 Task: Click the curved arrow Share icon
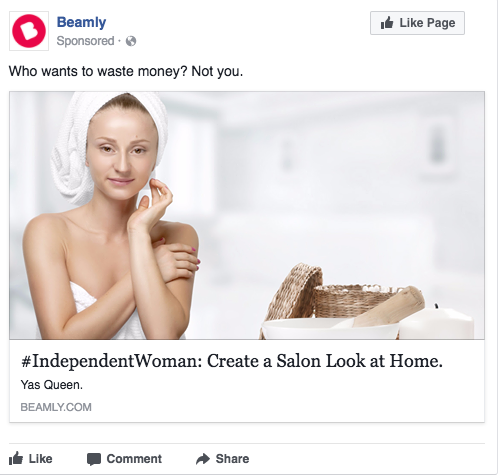click(203, 459)
